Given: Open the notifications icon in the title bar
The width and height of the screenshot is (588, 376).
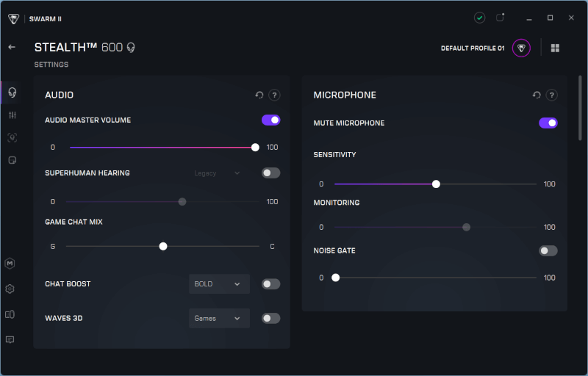Looking at the screenshot, I should pyautogui.click(x=500, y=18).
